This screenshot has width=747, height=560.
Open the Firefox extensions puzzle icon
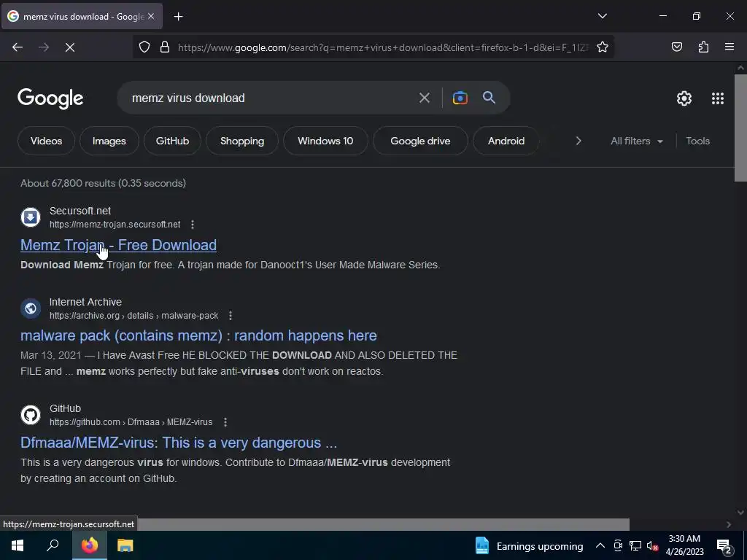(703, 47)
